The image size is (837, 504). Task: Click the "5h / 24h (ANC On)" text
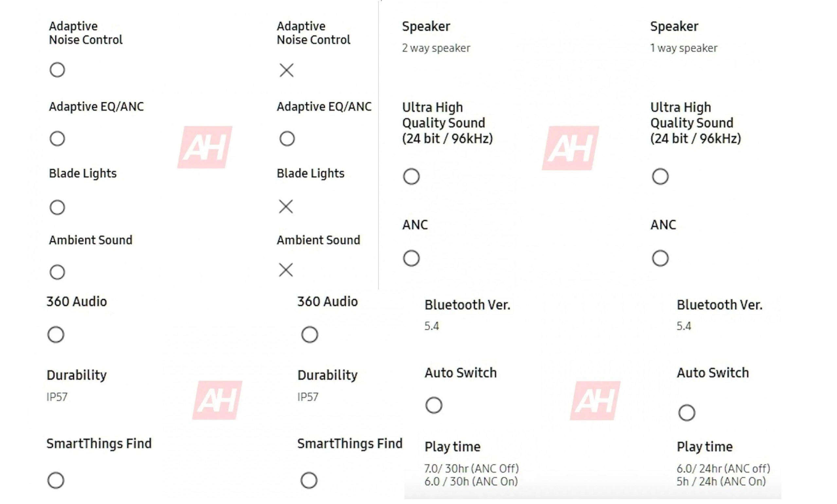click(721, 481)
